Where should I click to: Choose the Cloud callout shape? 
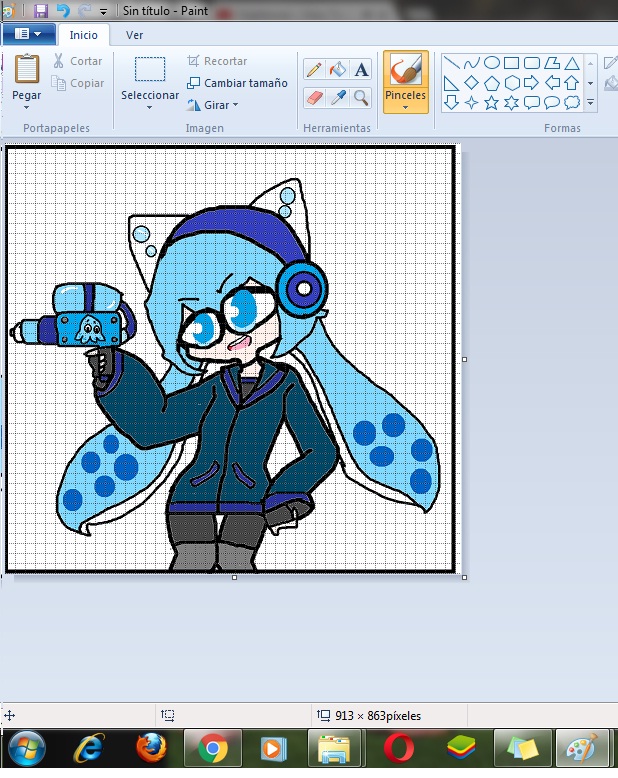tap(572, 102)
